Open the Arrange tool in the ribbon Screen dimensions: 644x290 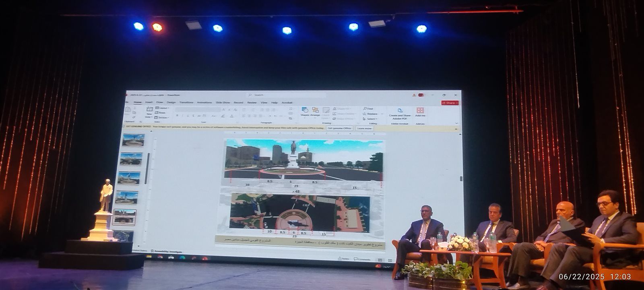[x=315, y=112]
